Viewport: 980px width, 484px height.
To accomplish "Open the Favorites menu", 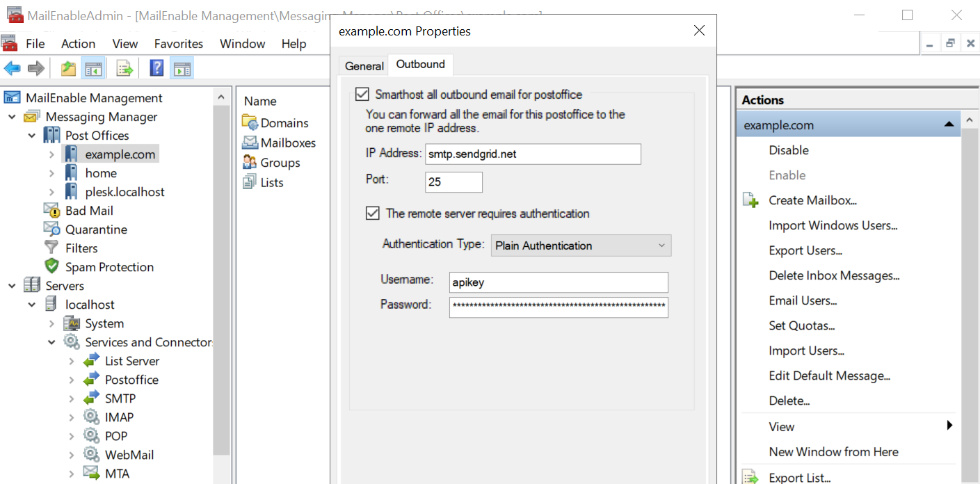I will pos(178,43).
